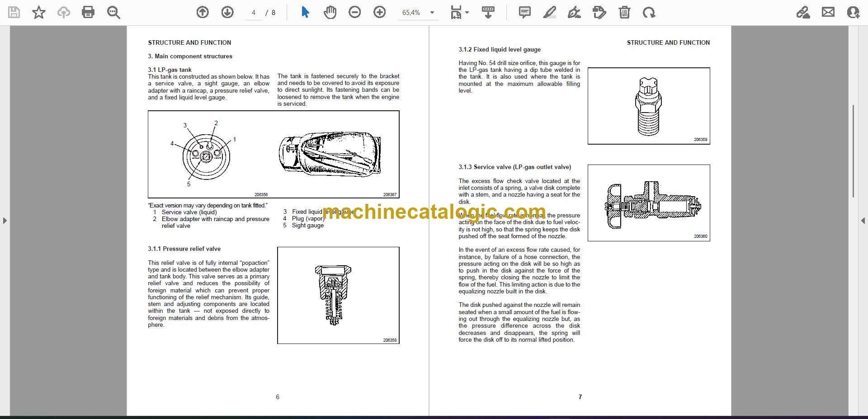Add a comment sticky note

(x=525, y=13)
